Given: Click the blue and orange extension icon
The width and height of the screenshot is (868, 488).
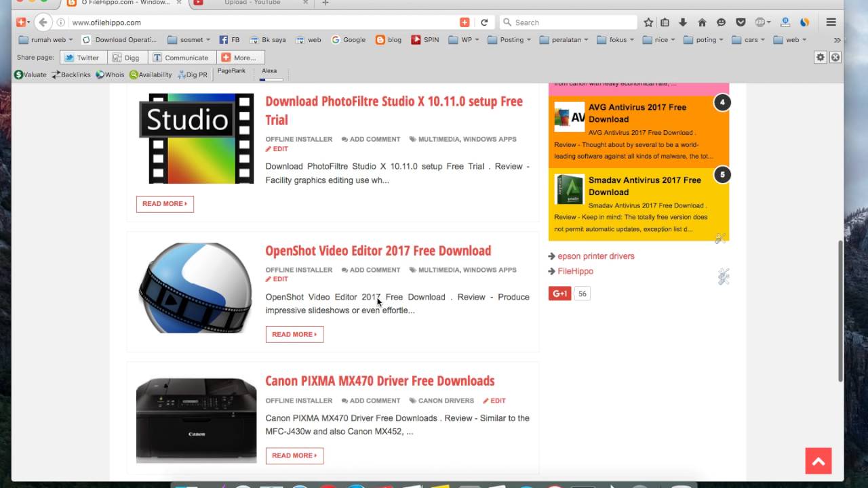Looking at the screenshot, I should click(804, 22).
